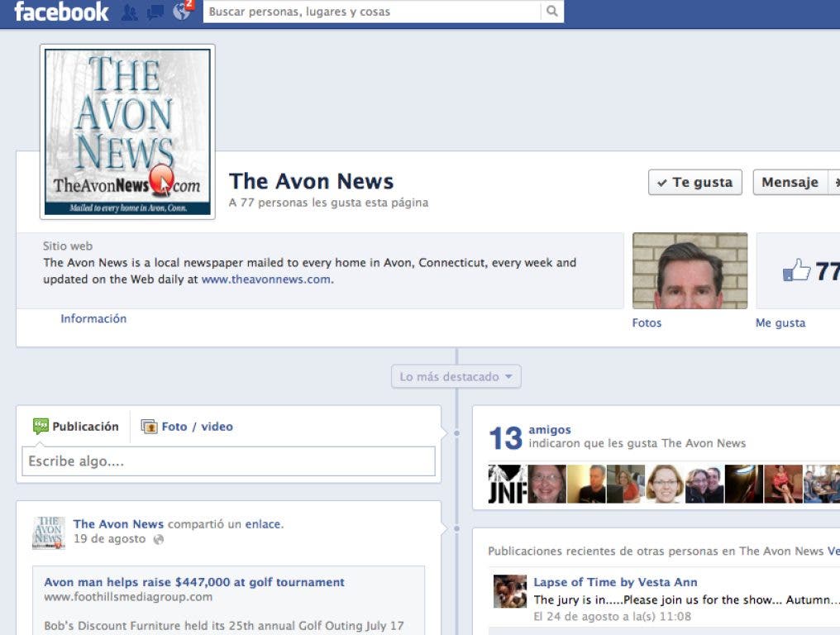Open the Información link
The image size is (840, 635).
(93, 318)
